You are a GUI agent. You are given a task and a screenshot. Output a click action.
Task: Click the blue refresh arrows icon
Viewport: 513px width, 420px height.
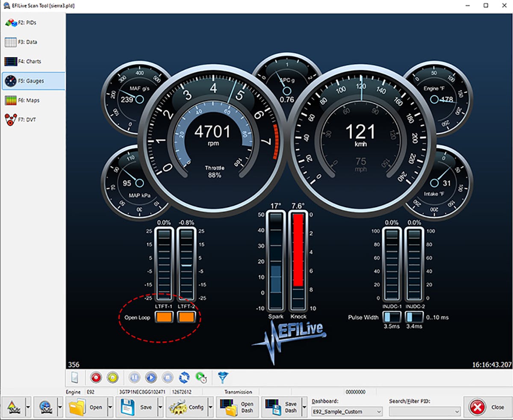click(x=184, y=377)
